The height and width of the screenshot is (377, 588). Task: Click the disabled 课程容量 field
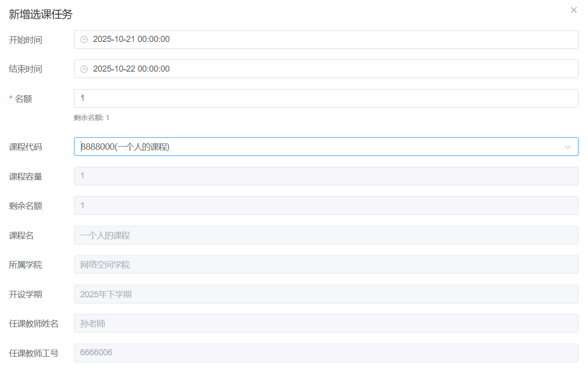pos(326,176)
